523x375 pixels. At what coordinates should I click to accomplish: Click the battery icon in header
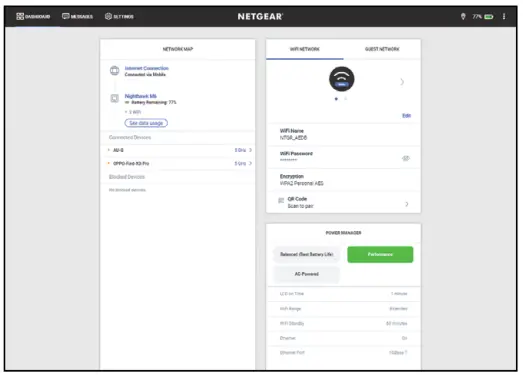coord(489,17)
